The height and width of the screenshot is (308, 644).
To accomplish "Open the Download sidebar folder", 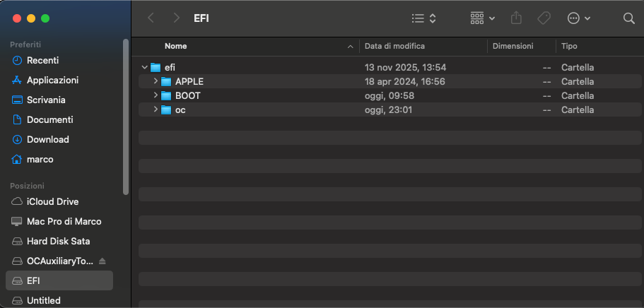I will 47,140.
